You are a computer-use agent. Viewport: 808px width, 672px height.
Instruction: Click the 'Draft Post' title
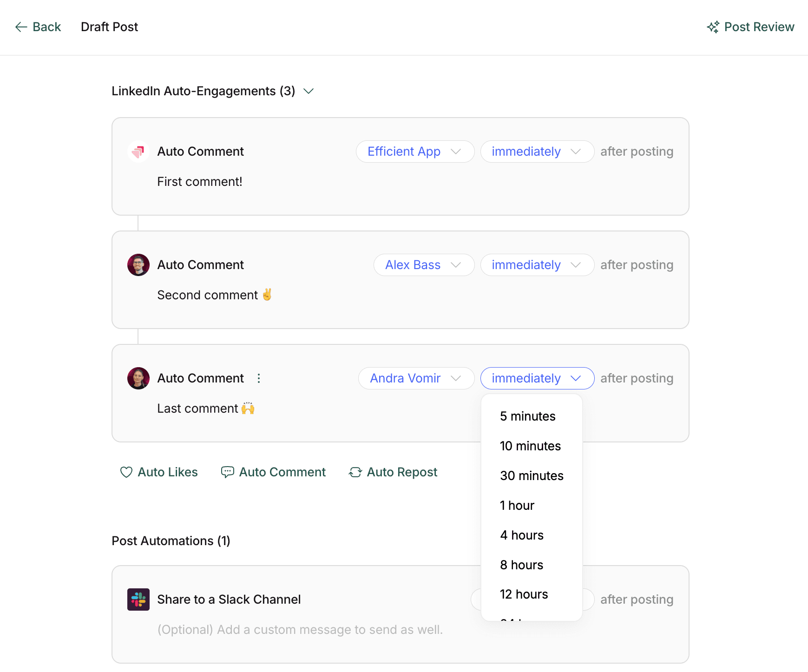tap(110, 27)
